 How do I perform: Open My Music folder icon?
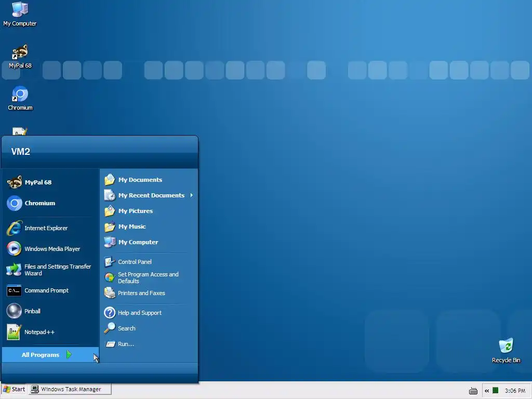coord(110,227)
